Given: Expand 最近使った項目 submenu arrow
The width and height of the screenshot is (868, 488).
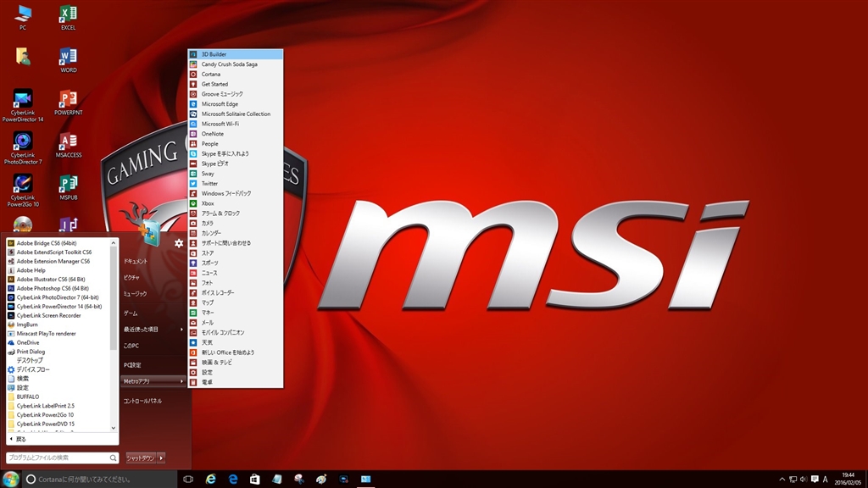Looking at the screenshot, I should 181,330.
